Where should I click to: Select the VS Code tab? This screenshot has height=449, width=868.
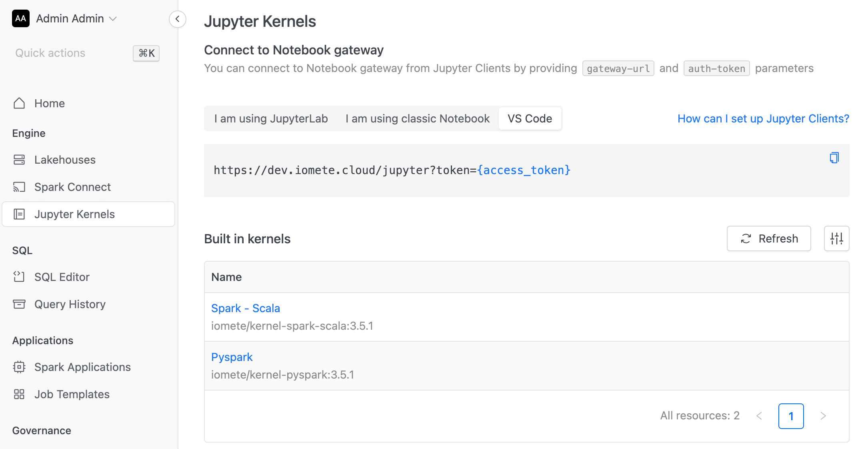click(530, 118)
